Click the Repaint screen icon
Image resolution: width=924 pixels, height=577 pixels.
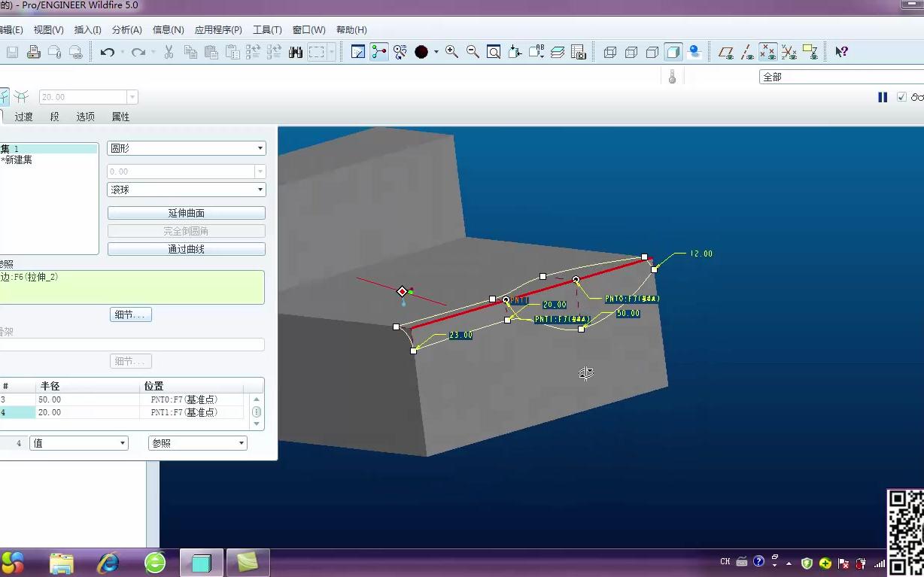click(x=358, y=52)
